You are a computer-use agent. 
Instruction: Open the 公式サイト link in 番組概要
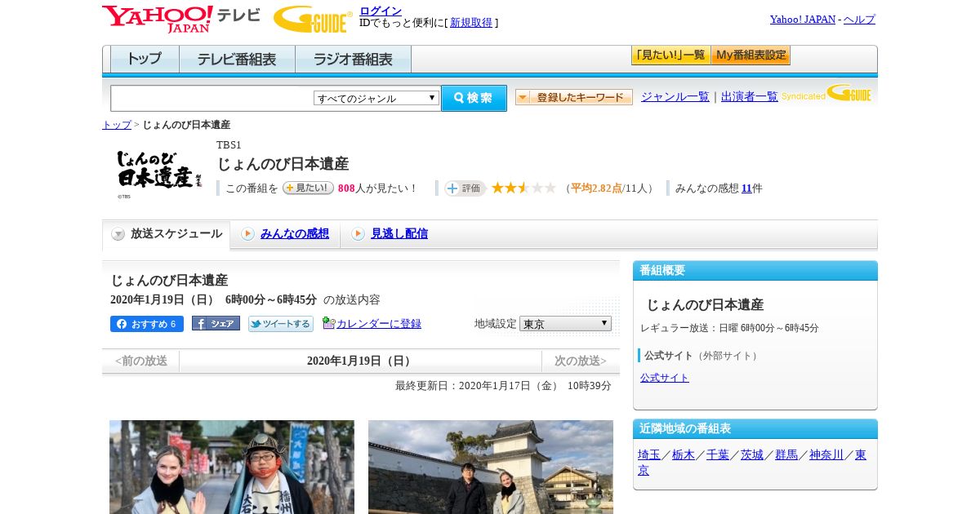click(665, 378)
